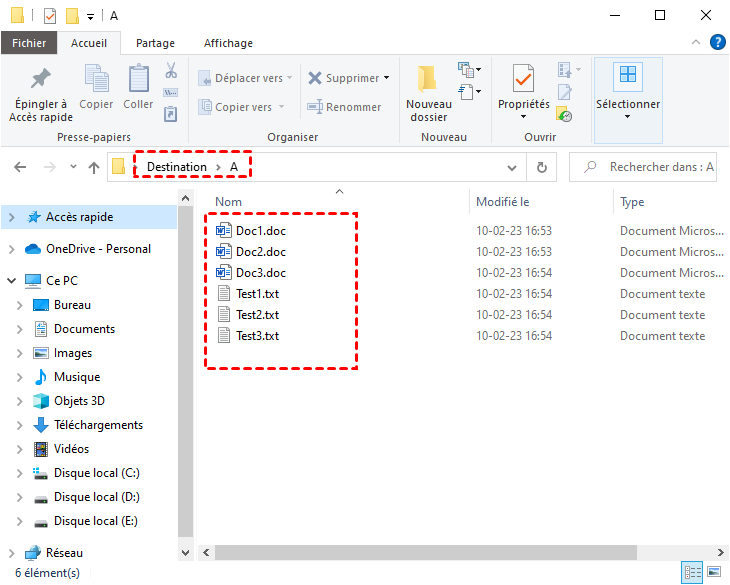This screenshot has height=585, width=730.
Task: Switch to details view icon in the status bar
Action: (692, 572)
